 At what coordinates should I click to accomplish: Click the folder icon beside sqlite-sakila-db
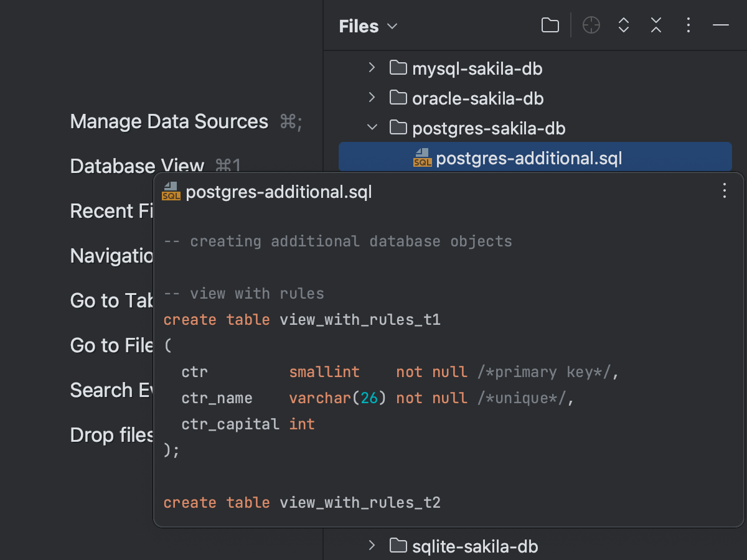click(398, 545)
